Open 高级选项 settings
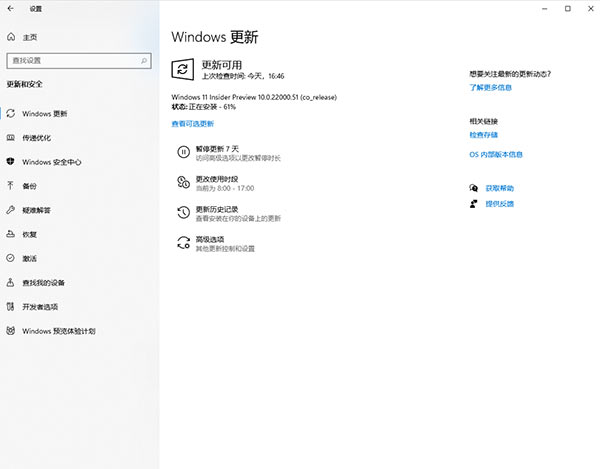The image size is (600, 469). pyautogui.click(x=216, y=243)
